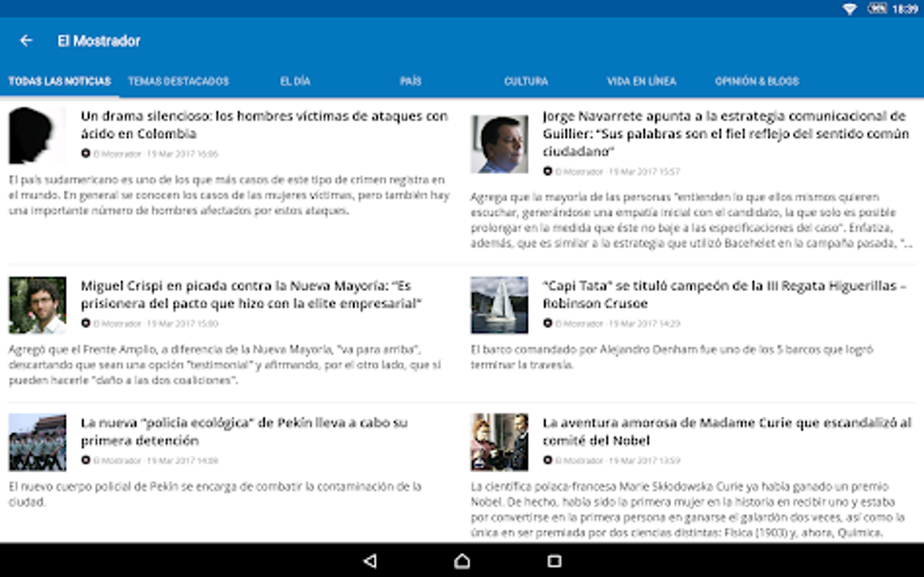Tap Miguel Crispi photo thumbnail
The image size is (924, 577).
click(37, 305)
